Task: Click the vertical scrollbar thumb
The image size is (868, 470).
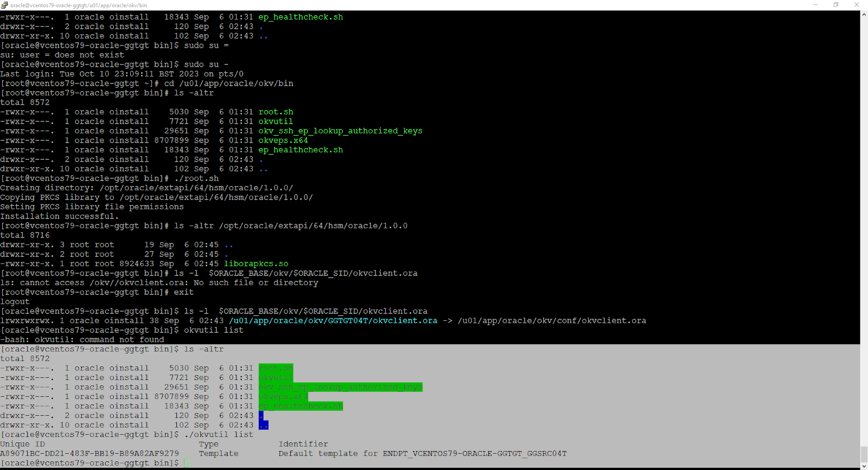Action: (x=864, y=453)
